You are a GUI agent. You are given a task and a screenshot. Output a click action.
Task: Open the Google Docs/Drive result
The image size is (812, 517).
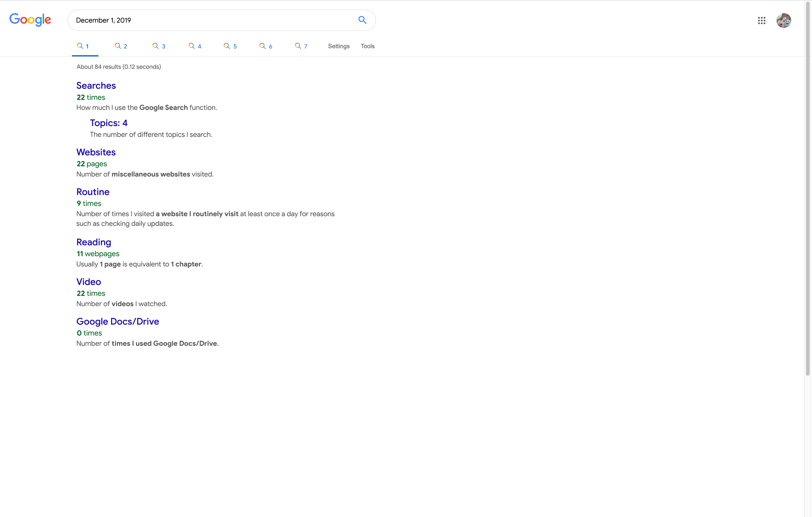point(118,321)
